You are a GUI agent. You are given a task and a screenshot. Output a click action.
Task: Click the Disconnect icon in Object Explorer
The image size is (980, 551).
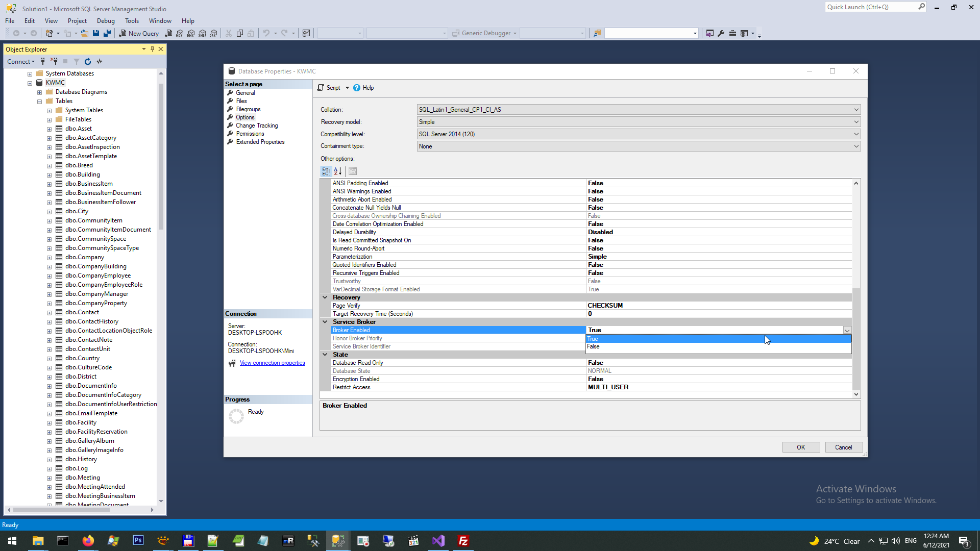(x=54, y=62)
